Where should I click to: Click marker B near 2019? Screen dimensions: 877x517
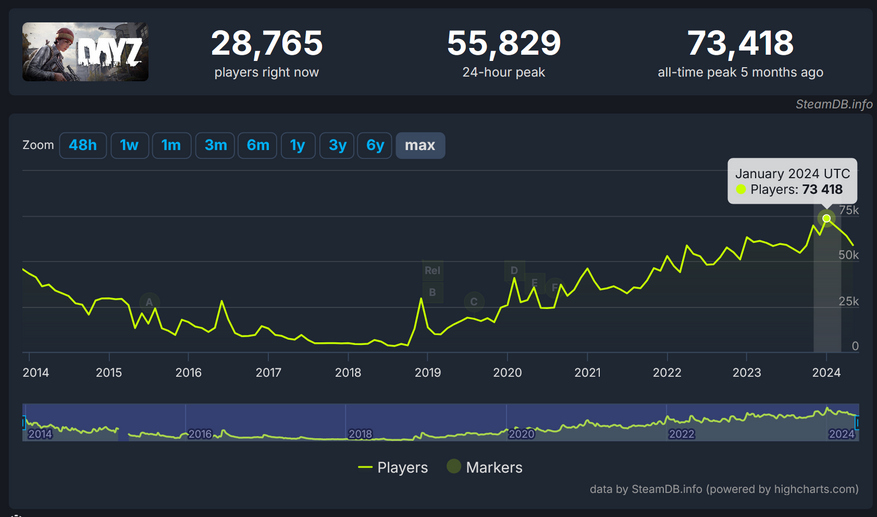pos(432,292)
